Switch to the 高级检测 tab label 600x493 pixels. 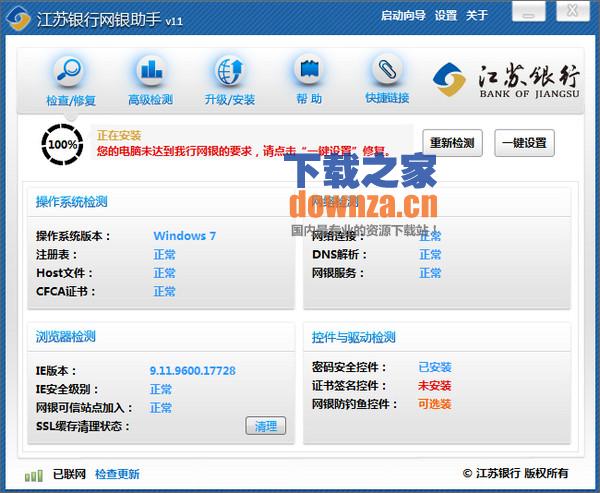[x=150, y=100]
